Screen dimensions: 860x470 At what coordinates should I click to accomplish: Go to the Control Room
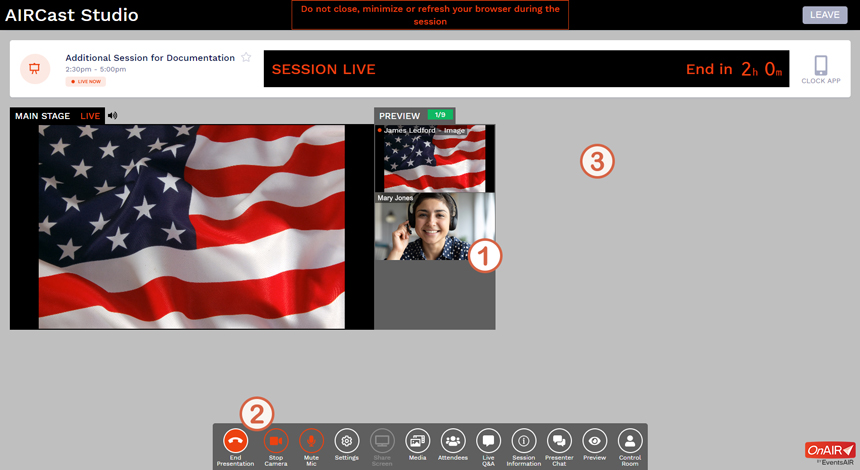coord(630,441)
